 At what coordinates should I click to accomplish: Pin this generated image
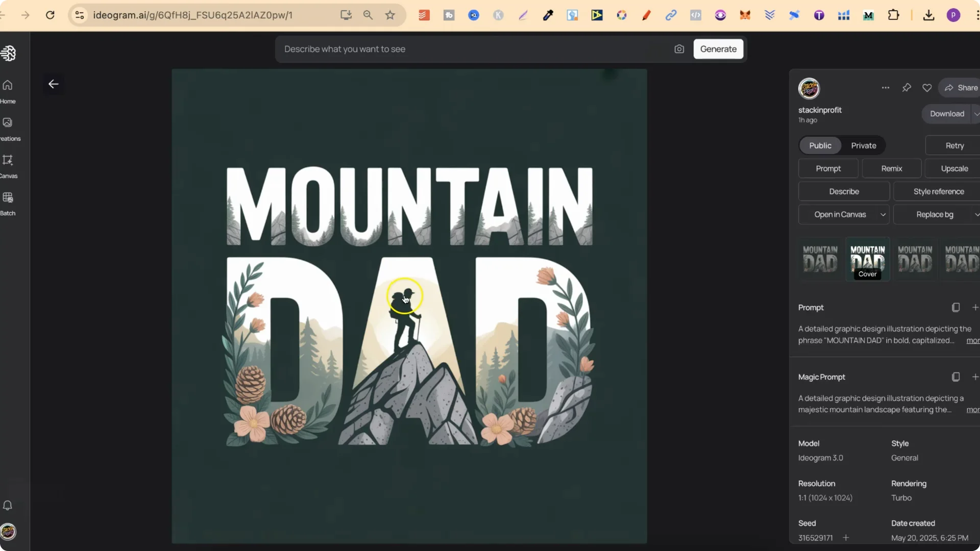click(x=907, y=88)
